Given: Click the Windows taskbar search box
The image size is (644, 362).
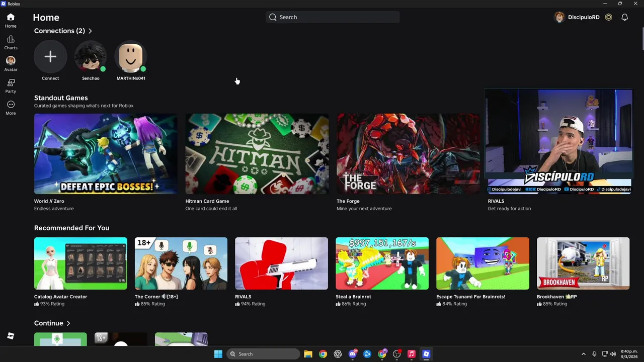Looking at the screenshot, I should point(264,354).
